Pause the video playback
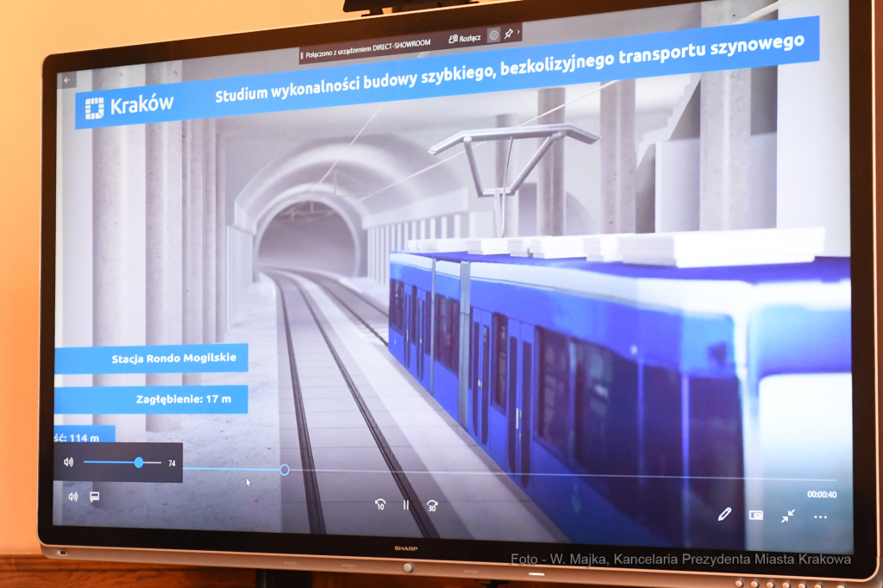The image size is (883, 588). 406,505
